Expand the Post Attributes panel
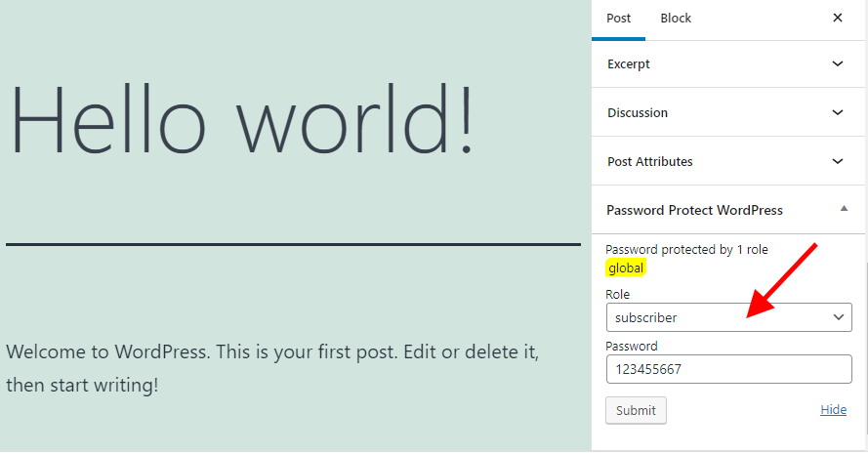868x454 pixels. (x=728, y=161)
